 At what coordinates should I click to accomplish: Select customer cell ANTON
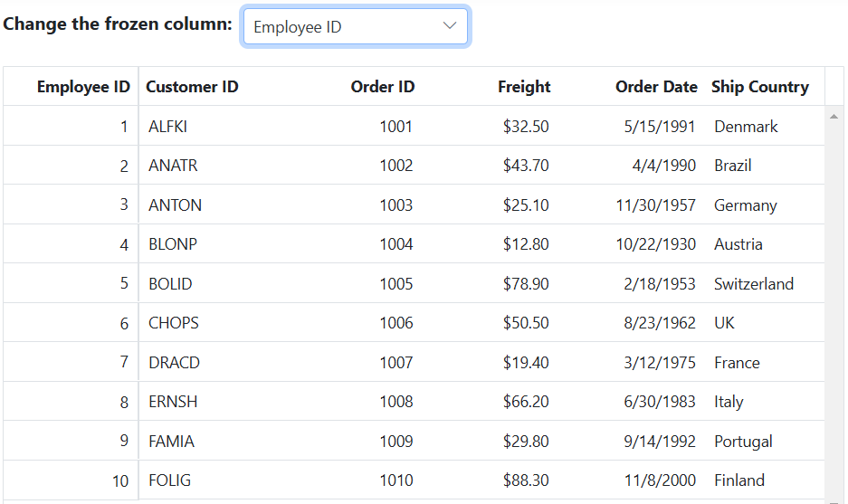175,205
